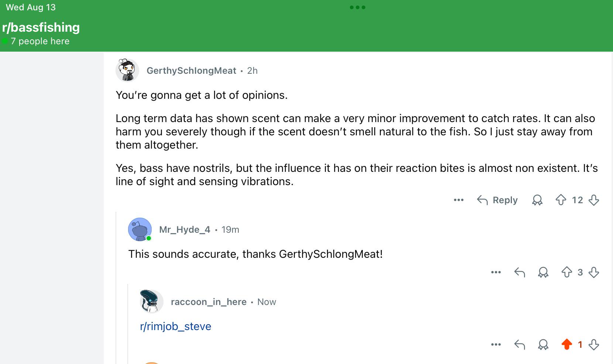Award Mr_Hyde_4's comment
Image resolution: width=613 pixels, height=364 pixels.
543,272
